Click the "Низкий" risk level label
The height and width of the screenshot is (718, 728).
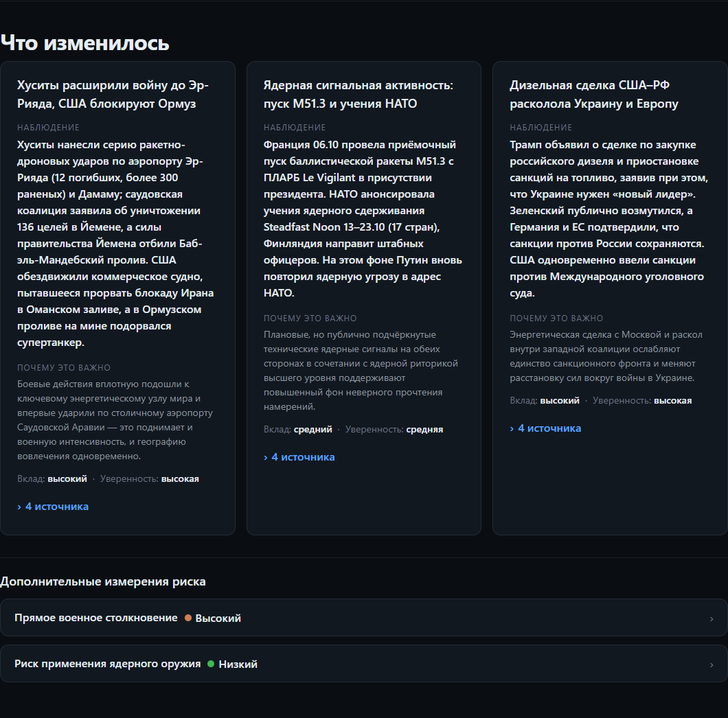tap(238, 664)
